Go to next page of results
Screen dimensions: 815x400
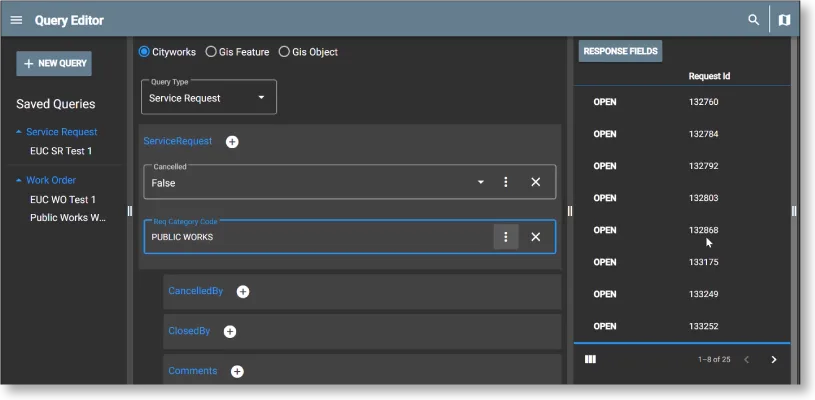click(774, 359)
